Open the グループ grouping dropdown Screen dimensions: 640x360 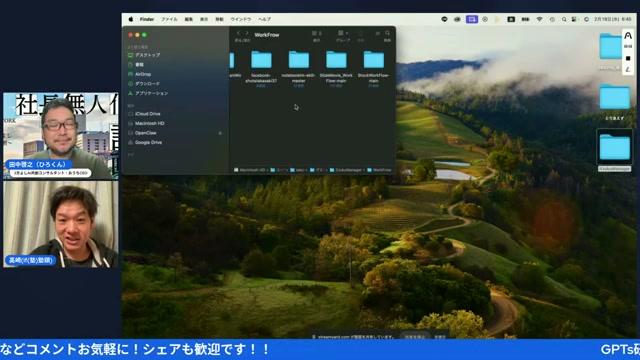pos(342,33)
